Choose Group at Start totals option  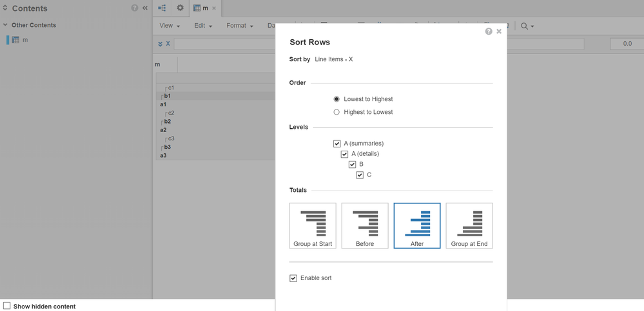click(313, 226)
